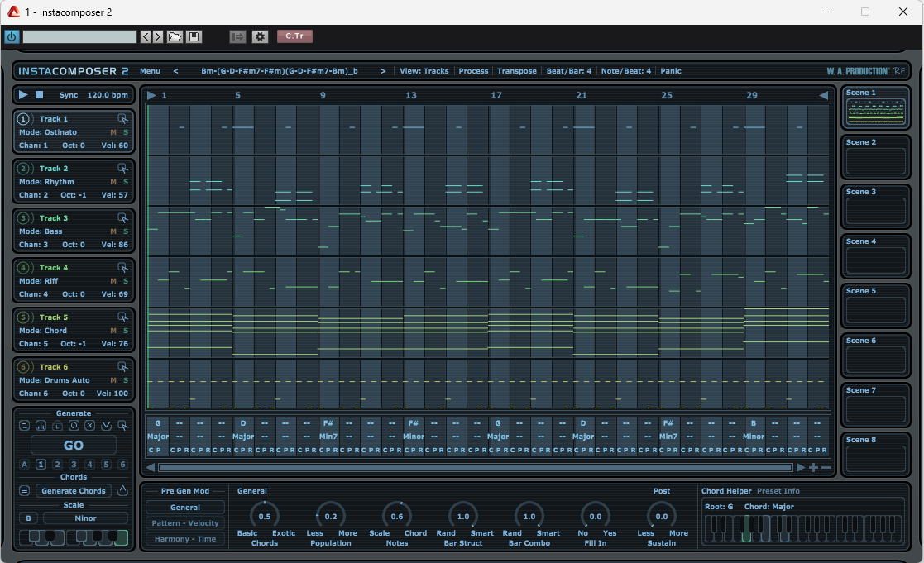Stop playback with the stop button
Image resolution: width=924 pixels, height=563 pixels.
(x=40, y=94)
